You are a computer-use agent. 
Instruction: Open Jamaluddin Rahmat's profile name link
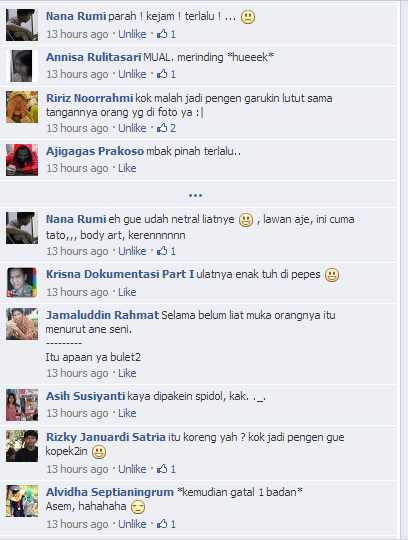click(x=102, y=315)
